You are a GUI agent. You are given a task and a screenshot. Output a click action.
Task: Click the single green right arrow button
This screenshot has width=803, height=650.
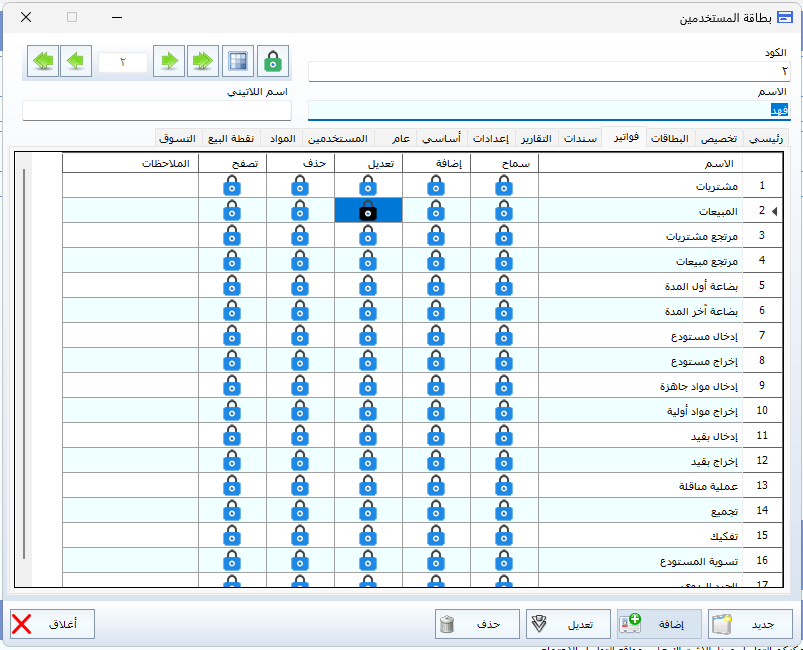click(170, 61)
